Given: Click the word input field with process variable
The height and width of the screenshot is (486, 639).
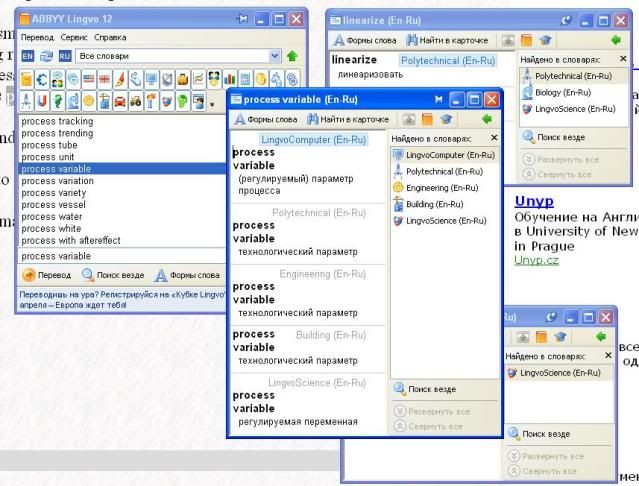Looking at the screenshot, I should (122, 256).
